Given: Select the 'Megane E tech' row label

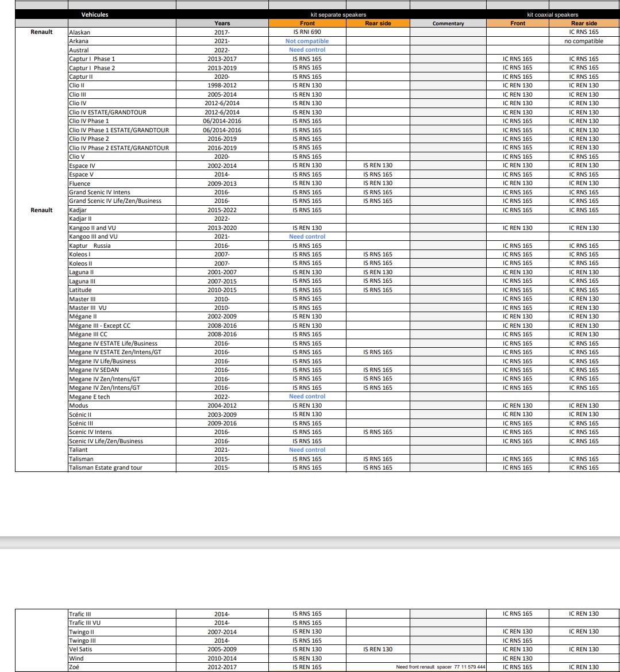Looking at the screenshot, I should pyautogui.click(x=89, y=397).
